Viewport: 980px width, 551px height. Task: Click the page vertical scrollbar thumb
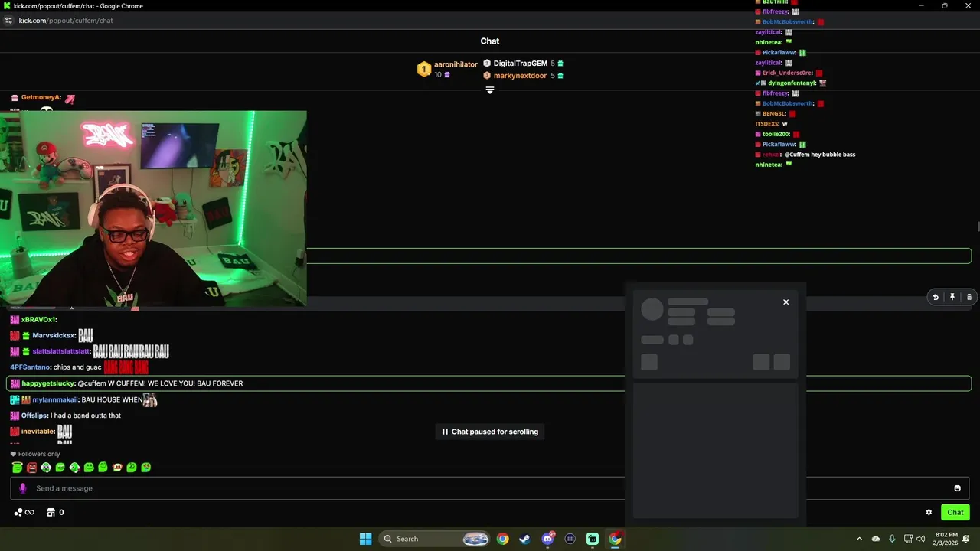978,227
